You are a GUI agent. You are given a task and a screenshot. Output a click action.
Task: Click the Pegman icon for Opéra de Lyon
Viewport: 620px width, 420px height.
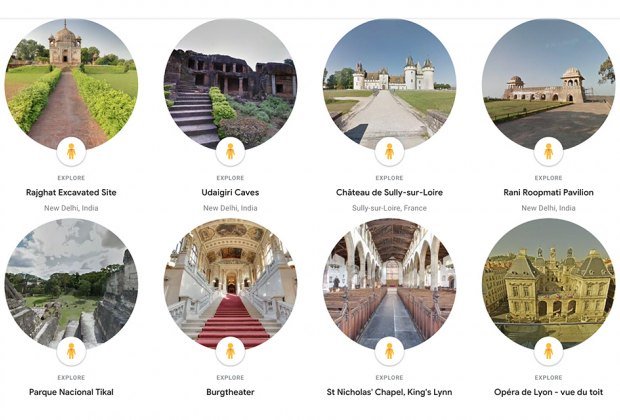click(x=548, y=351)
